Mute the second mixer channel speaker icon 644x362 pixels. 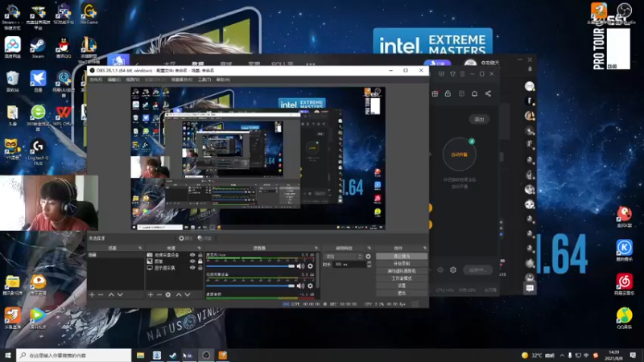pyautogui.click(x=300, y=286)
